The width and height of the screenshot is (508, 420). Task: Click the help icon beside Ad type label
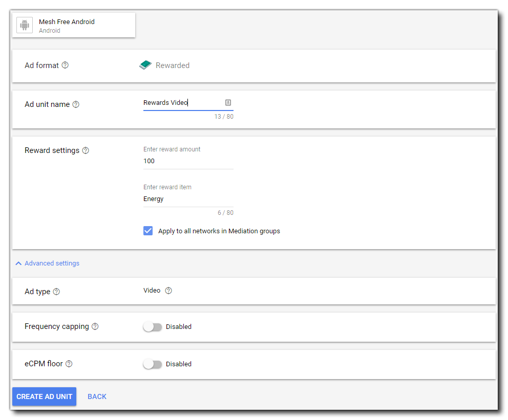point(56,292)
